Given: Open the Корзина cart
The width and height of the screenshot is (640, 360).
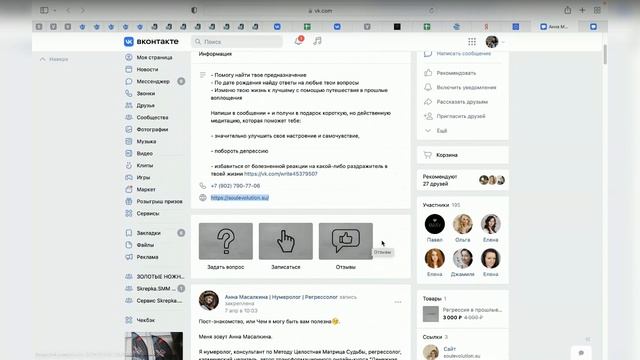Looking at the screenshot, I should point(463,155).
